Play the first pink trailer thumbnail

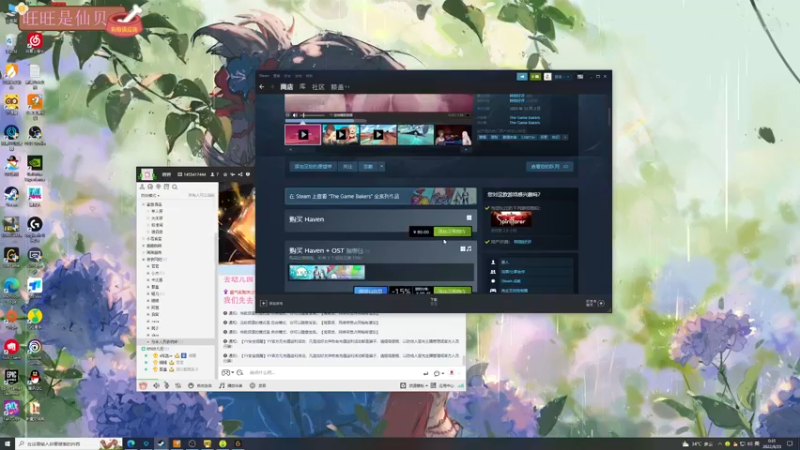tap(303, 135)
